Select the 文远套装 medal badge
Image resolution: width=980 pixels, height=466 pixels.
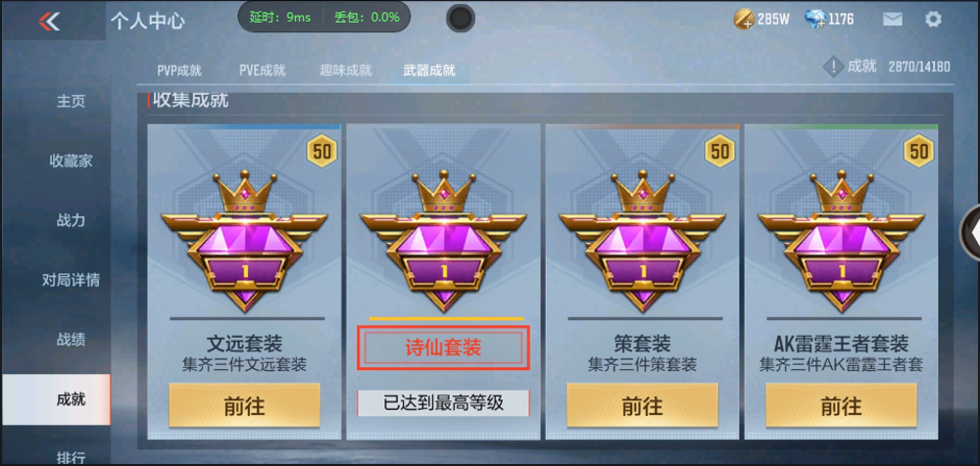click(x=244, y=241)
